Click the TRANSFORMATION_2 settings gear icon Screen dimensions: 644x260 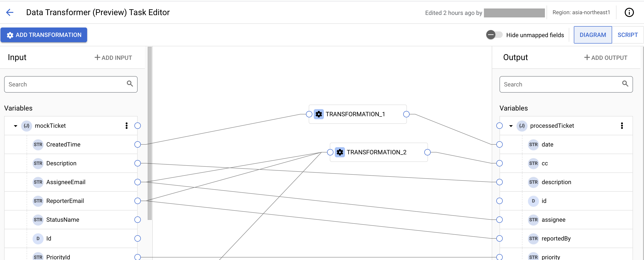click(x=340, y=152)
